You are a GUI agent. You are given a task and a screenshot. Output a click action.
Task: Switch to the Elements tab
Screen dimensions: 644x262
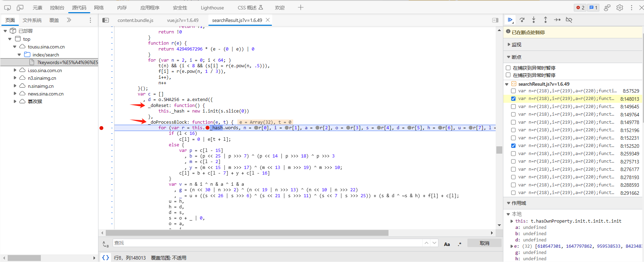[x=37, y=8]
